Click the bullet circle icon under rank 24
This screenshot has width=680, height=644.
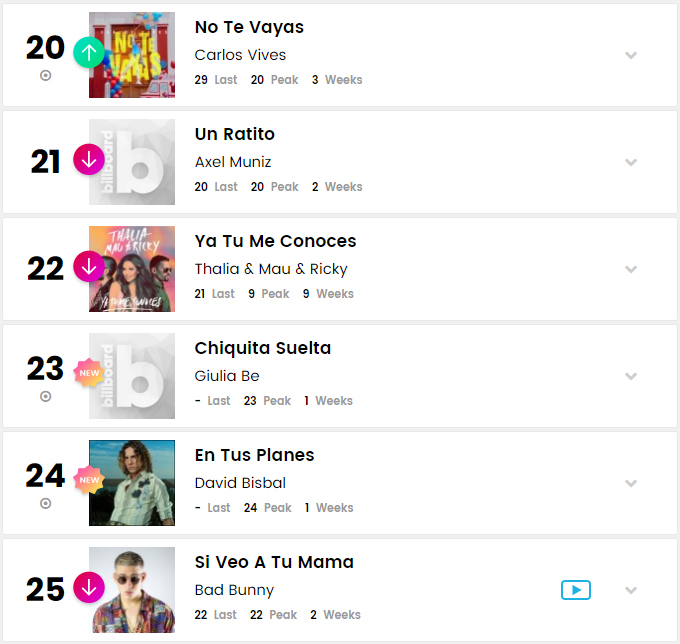pyautogui.click(x=46, y=503)
